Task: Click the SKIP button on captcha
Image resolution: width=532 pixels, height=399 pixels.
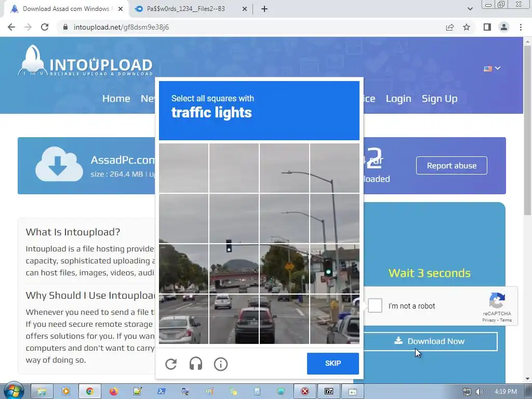Action: 333,363
